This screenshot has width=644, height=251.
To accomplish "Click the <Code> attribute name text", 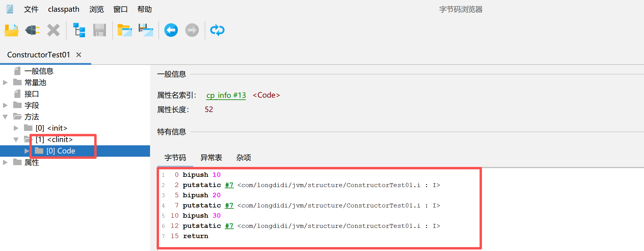I will pos(266,95).
